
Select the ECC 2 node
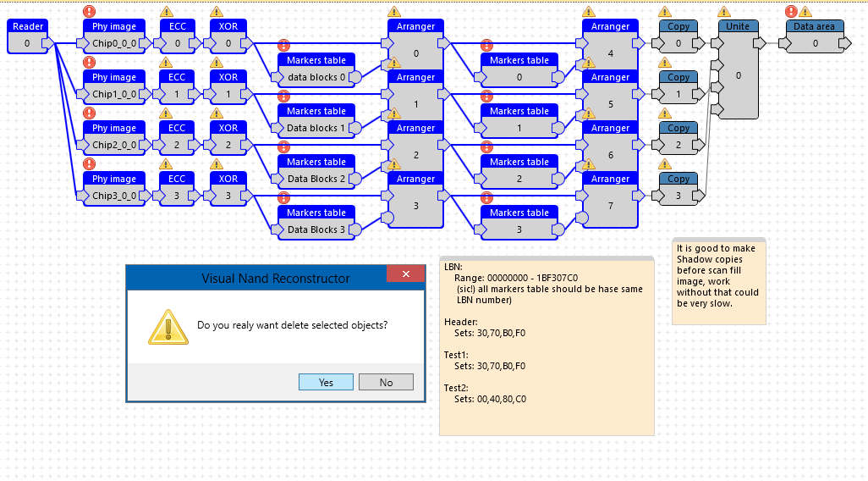177,138
